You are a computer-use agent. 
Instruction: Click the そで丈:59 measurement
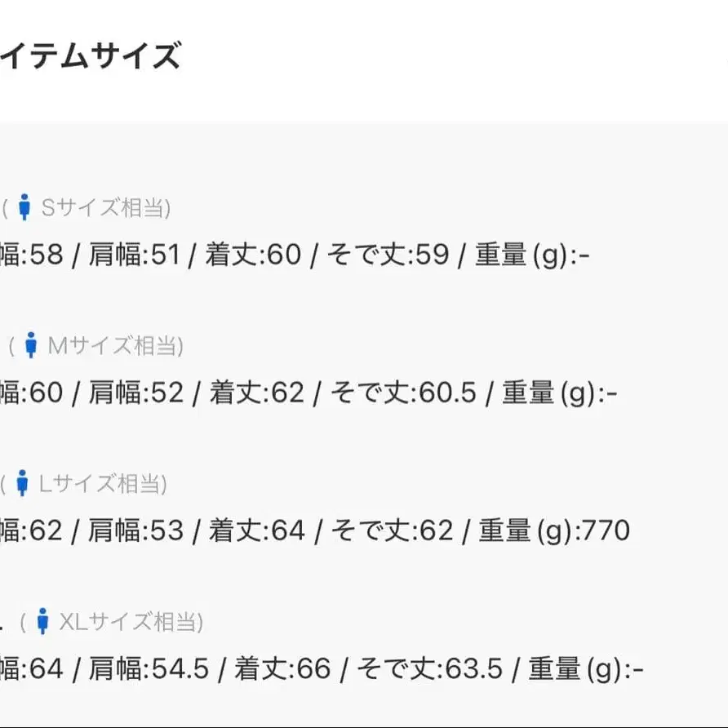pos(388,255)
